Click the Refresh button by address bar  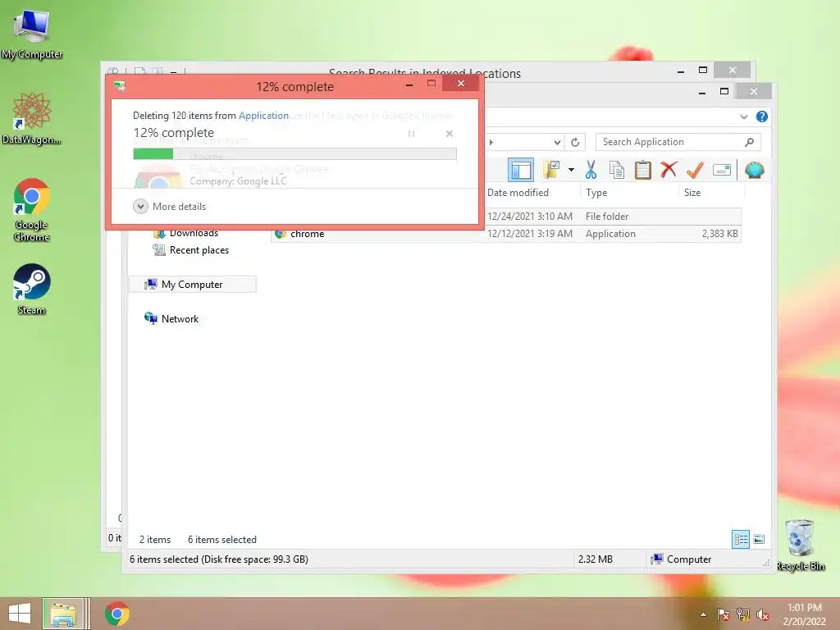[575, 143]
